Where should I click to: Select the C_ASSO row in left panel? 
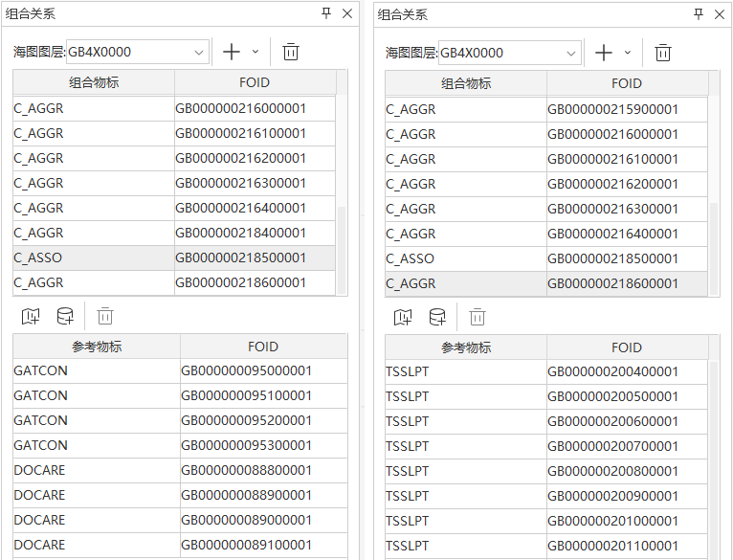[93, 258]
